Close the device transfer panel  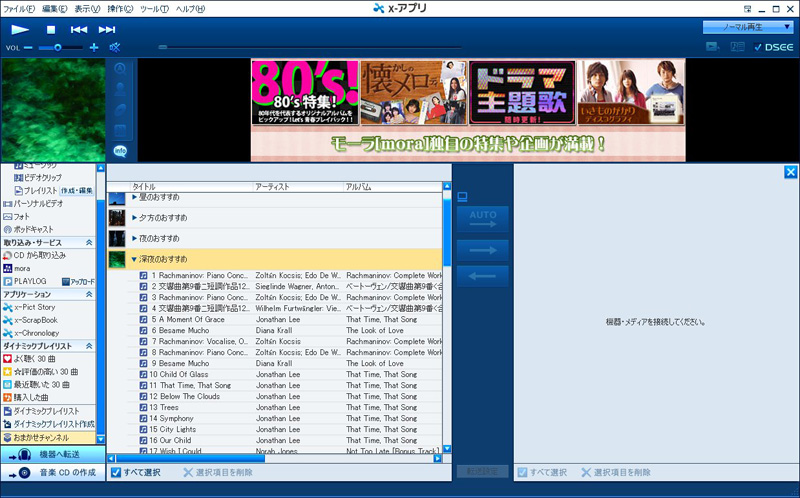click(790, 172)
